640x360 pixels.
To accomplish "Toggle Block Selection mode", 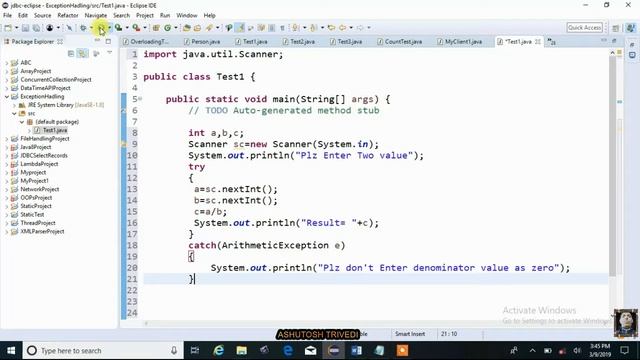I will (x=271, y=28).
